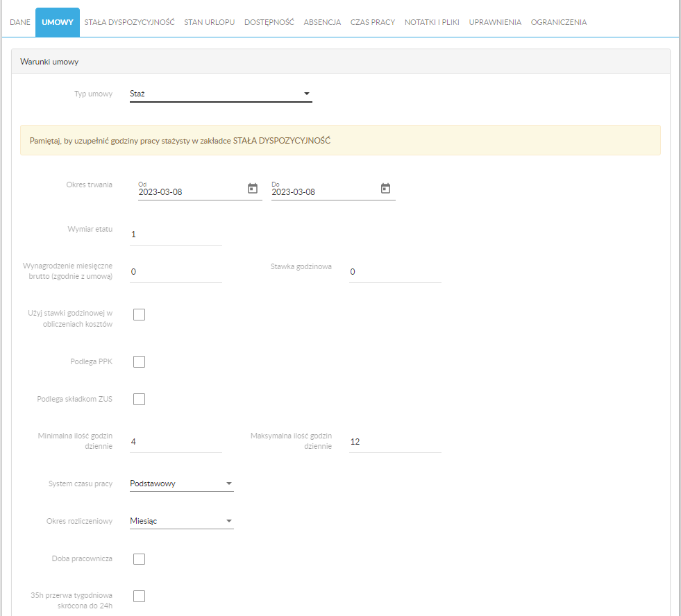Enable hourly rate in cost calculations checkbox
This screenshot has height=616, width=681.
(x=139, y=315)
